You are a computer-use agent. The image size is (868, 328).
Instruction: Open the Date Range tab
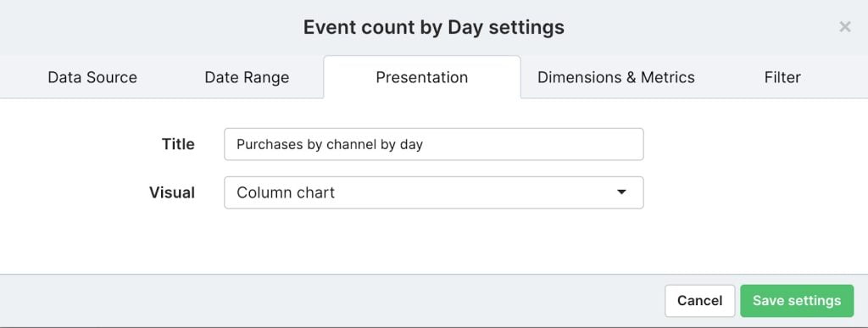247,77
